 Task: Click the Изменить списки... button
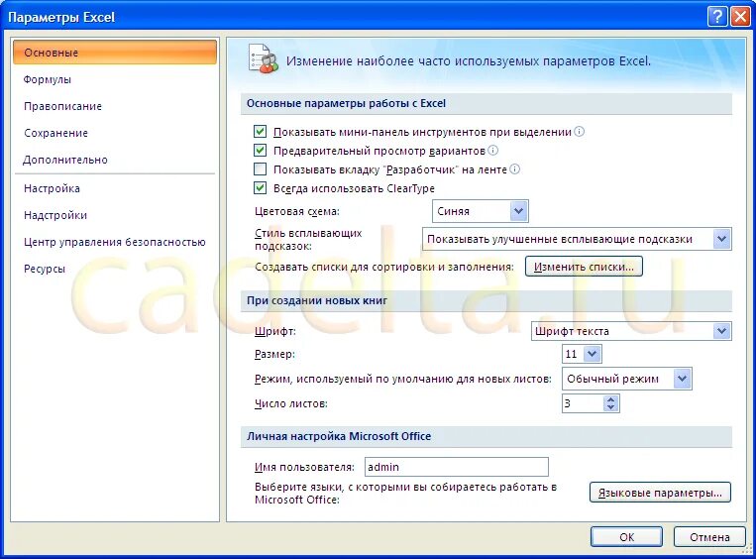[x=584, y=267]
